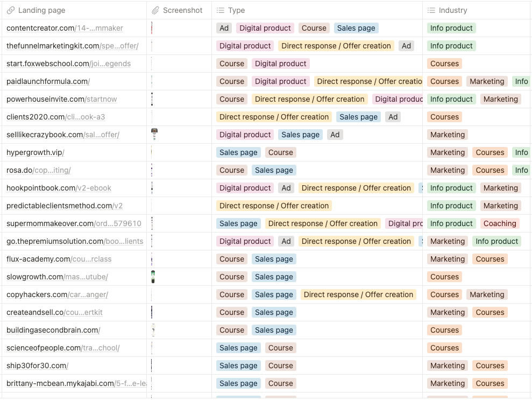Select Sales page tag in selllikecrazybook.com row

(300, 135)
